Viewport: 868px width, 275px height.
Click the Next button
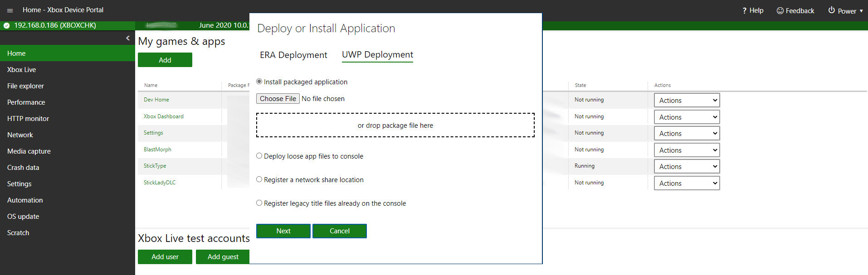click(283, 231)
